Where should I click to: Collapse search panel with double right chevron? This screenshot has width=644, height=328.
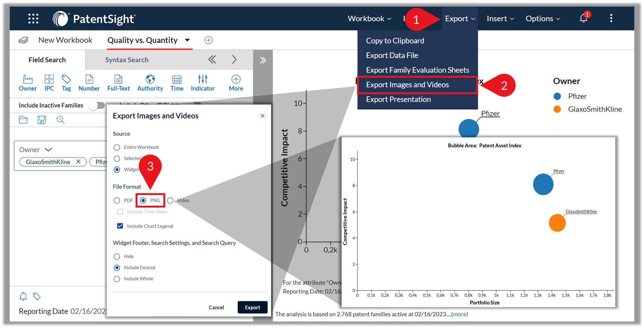[263, 60]
